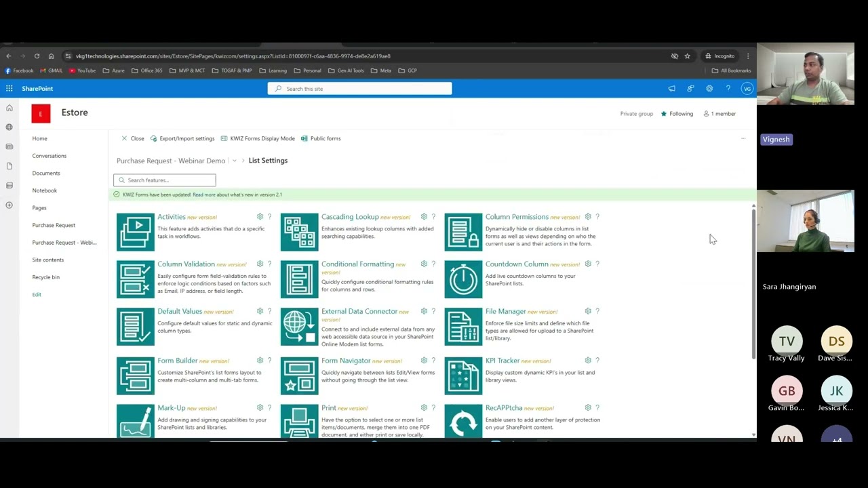Viewport: 868px width, 488px height.
Task: Bookmark this page with the star icon
Action: [x=687, y=56]
